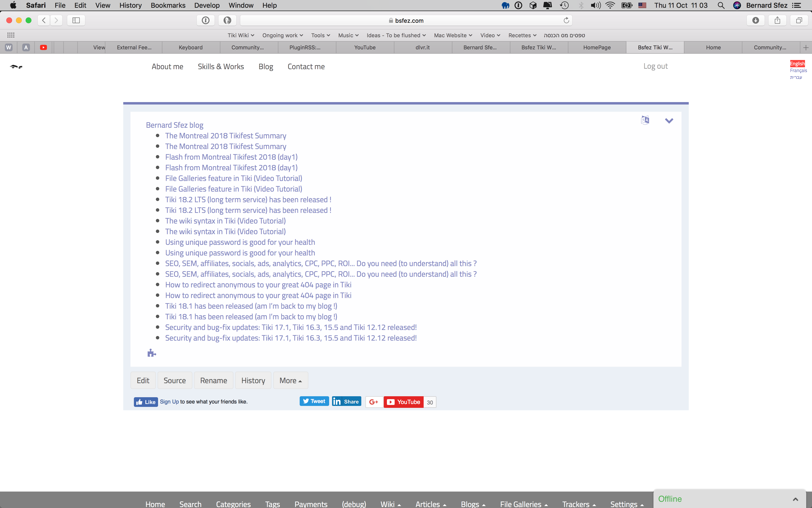Show all tabs overview
The width and height of the screenshot is (812, 508).
point(799,21)
